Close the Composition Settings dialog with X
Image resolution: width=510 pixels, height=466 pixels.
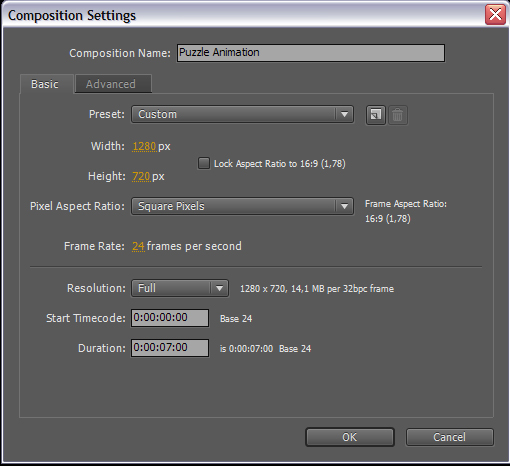pos(495,15)
